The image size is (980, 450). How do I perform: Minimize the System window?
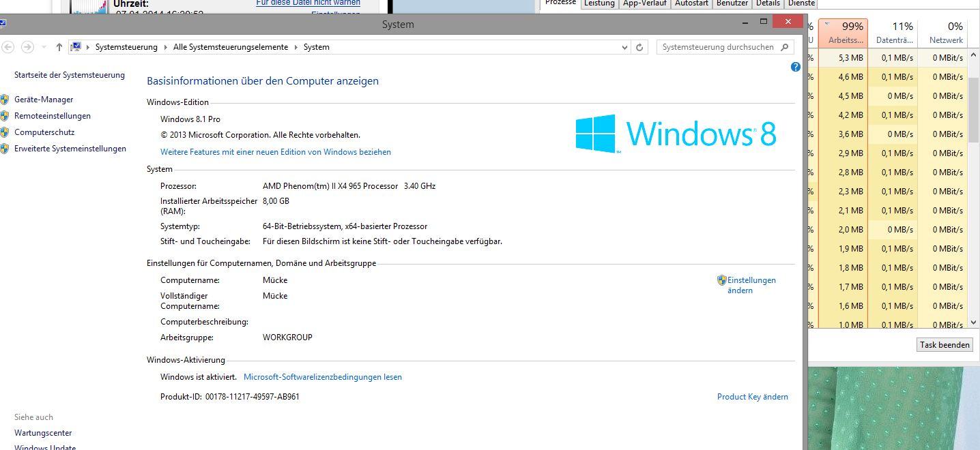click(x=746, y=22)
